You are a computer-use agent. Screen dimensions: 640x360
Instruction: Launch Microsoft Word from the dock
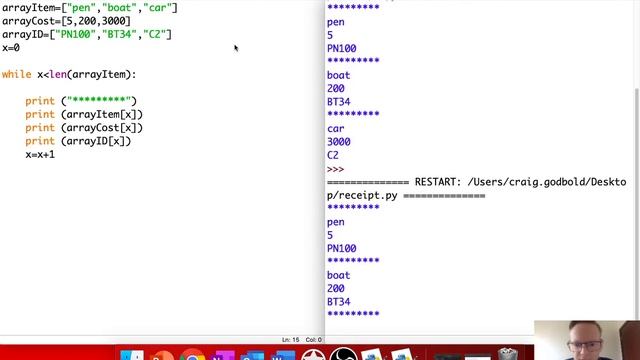283,355
